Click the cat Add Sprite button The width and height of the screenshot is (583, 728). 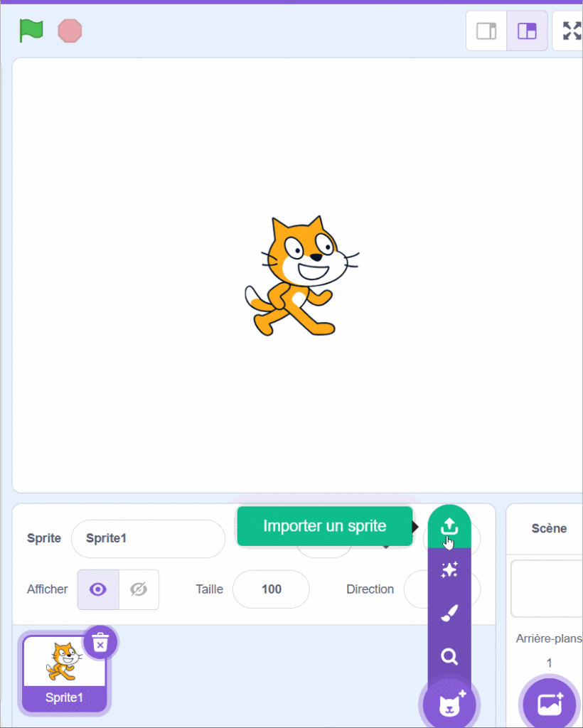(449, 704)
